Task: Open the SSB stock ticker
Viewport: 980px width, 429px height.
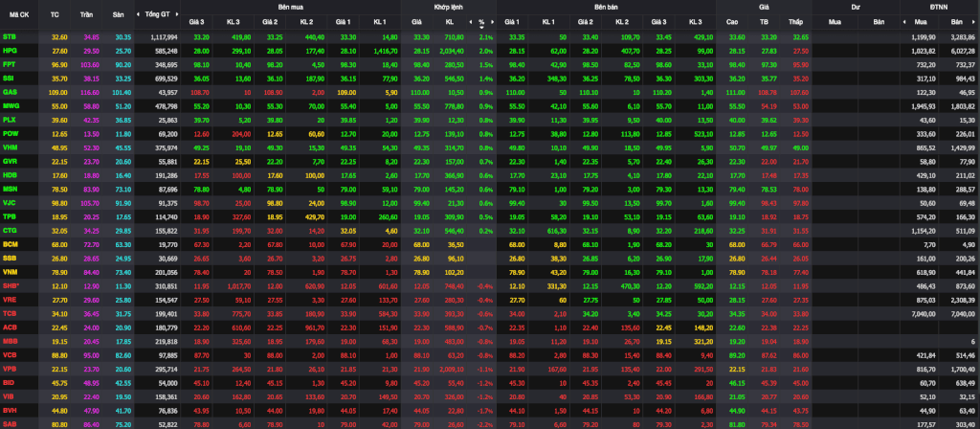Action: coord(10,258)
